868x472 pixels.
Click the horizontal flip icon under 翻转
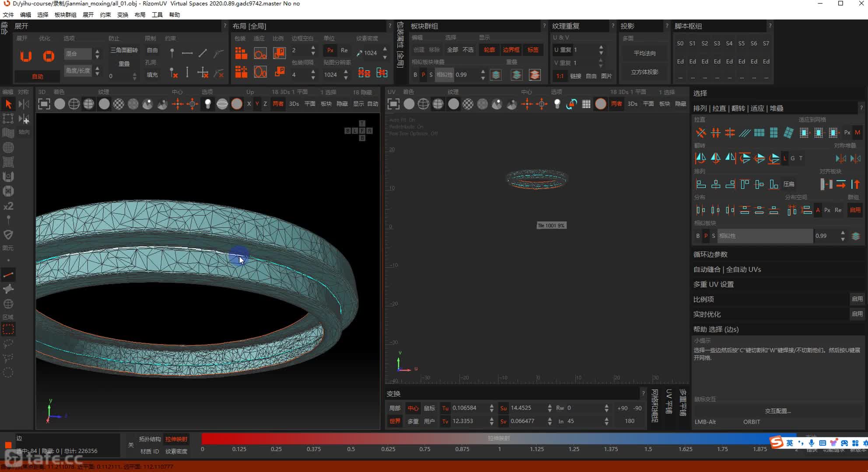(x=701, y=158)
